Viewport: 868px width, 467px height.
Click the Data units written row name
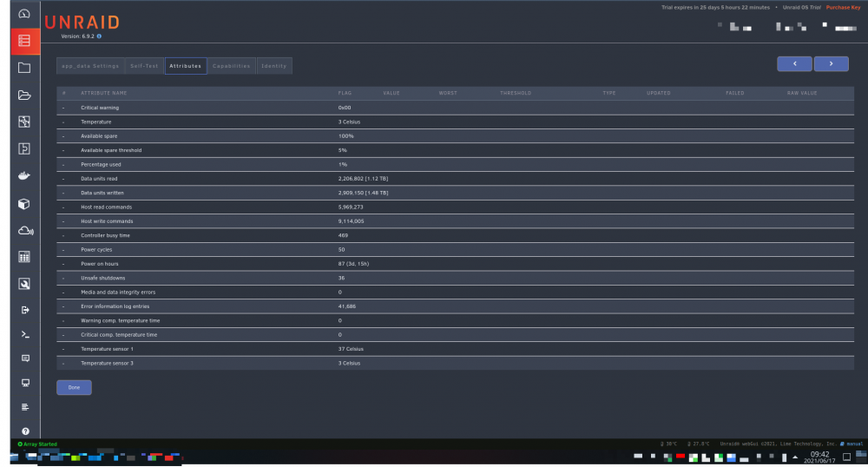(102, 193)
